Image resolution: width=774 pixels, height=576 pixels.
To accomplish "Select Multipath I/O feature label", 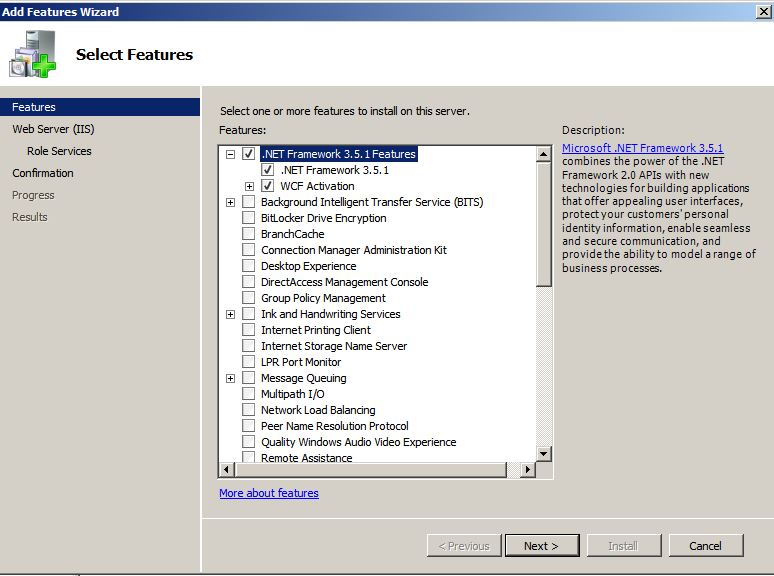I will (x=293, y=394).
